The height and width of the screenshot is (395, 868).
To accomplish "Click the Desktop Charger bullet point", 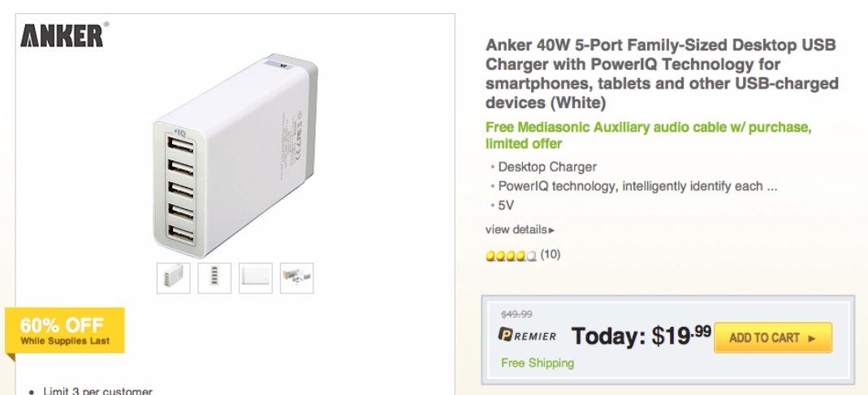I will coord(547,167).
